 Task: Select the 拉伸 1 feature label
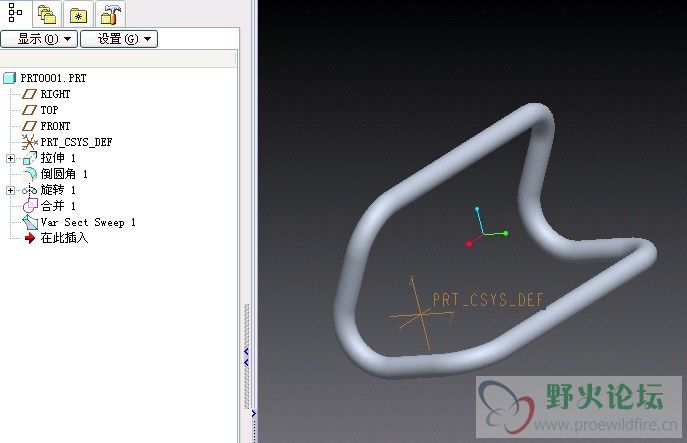pyautogui.click(x=58, y=158)
